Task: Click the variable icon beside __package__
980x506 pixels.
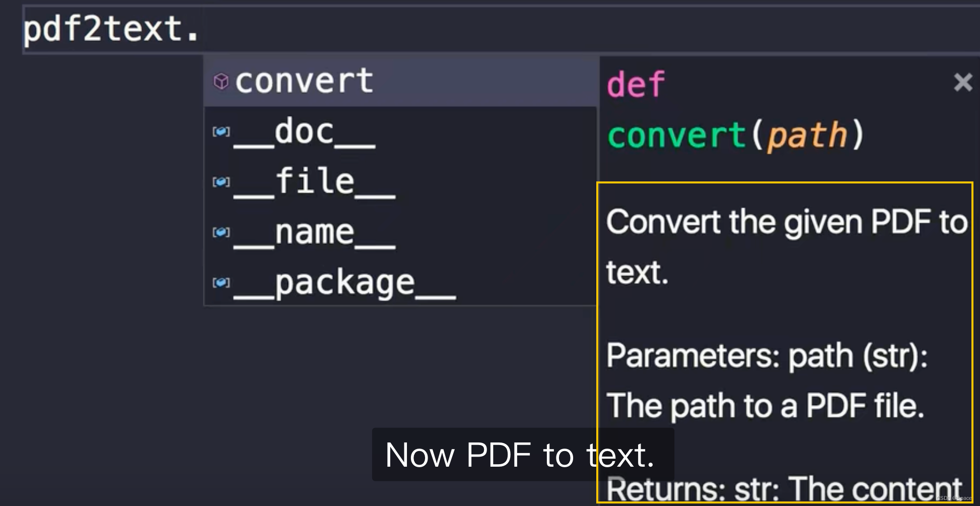Action: (221, 282)
